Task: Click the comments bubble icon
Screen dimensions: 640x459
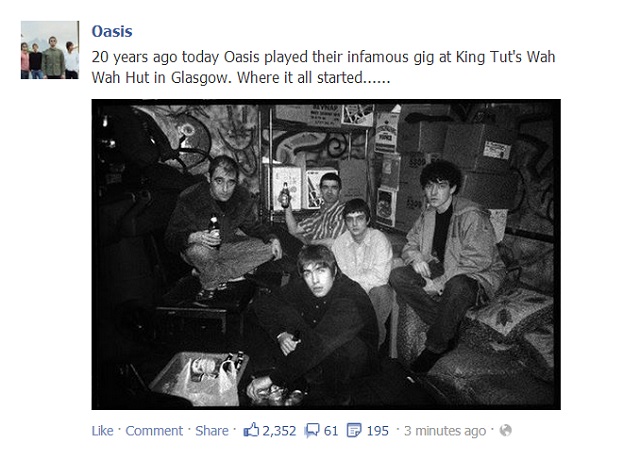Action: click(310, 431)
